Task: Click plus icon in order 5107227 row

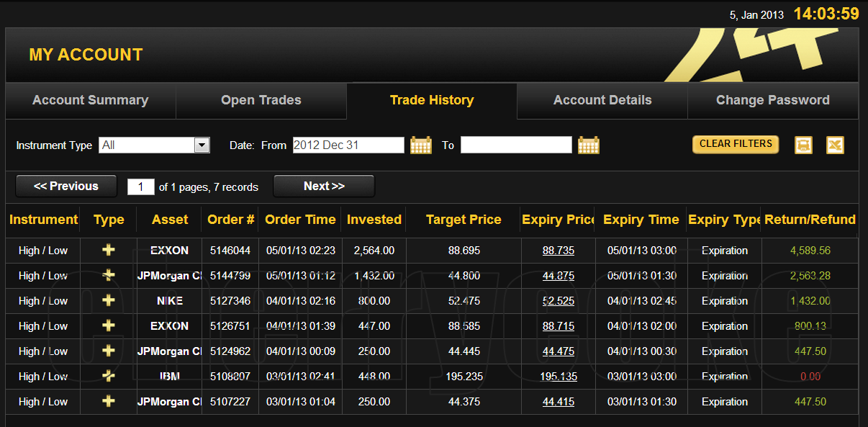Action: coord(109,401)
